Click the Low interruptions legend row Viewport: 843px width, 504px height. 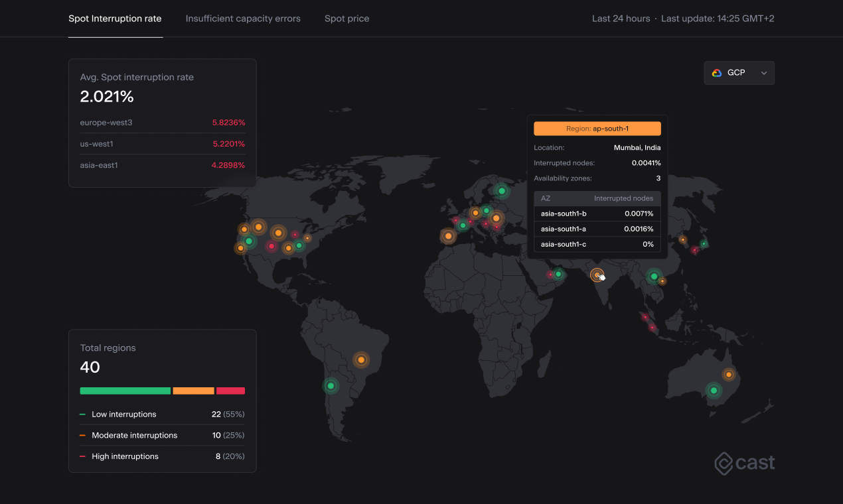163,414
